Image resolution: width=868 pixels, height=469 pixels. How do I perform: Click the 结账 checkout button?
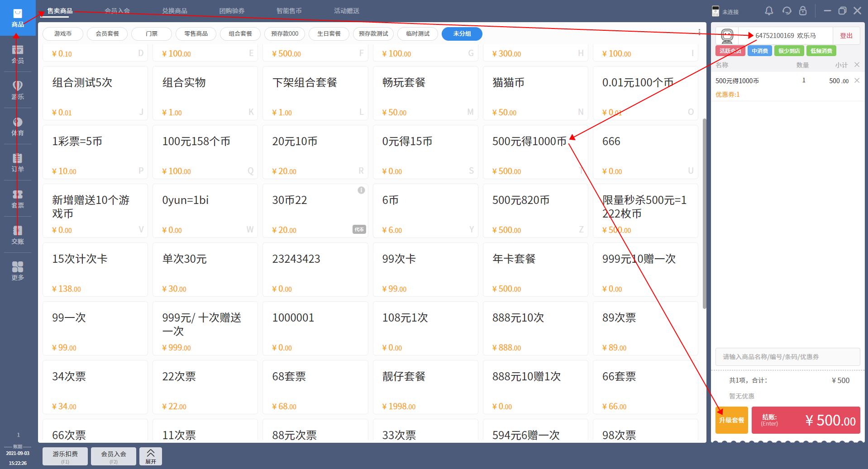[x=806, y=420]
